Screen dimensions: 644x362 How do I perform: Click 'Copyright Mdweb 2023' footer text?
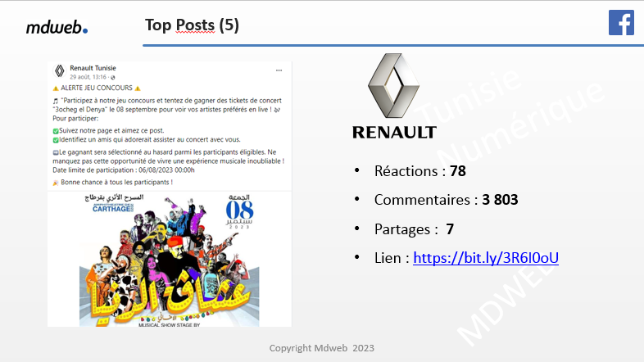tap(321, 348)
